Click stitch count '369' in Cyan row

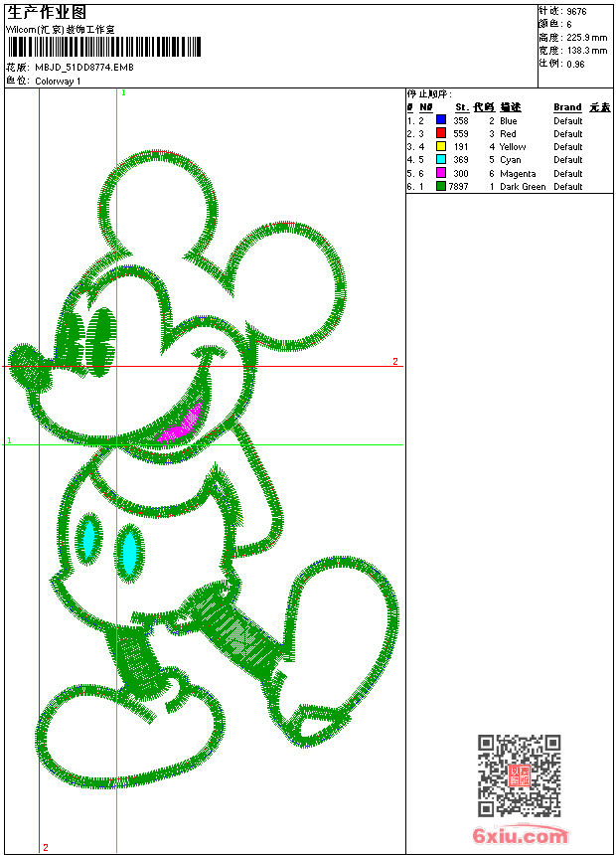(461, 160)
